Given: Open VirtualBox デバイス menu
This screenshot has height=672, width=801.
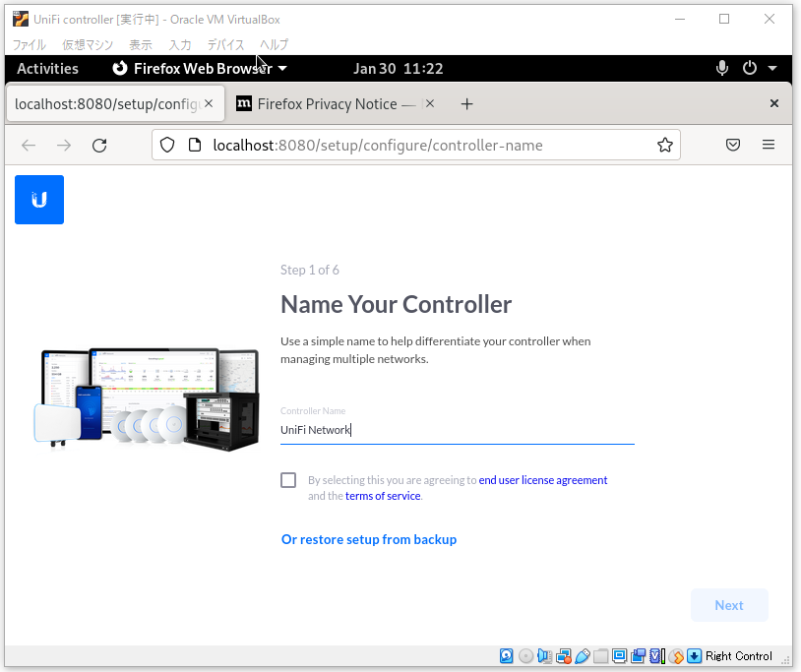Looking at the screenshot, I should tap(225, 44).
